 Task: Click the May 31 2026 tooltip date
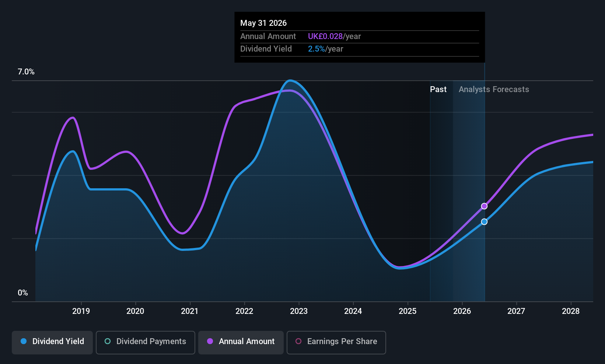pos(263,23)
